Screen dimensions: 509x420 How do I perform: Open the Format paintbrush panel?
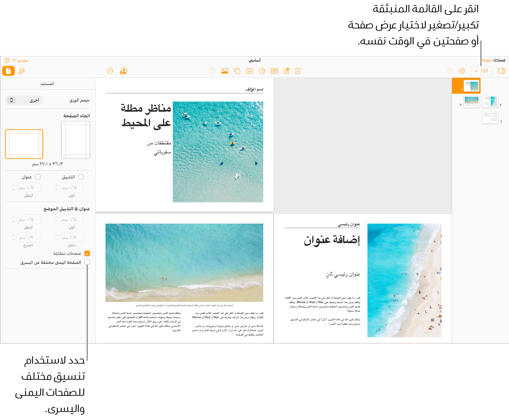click(21, 71)
